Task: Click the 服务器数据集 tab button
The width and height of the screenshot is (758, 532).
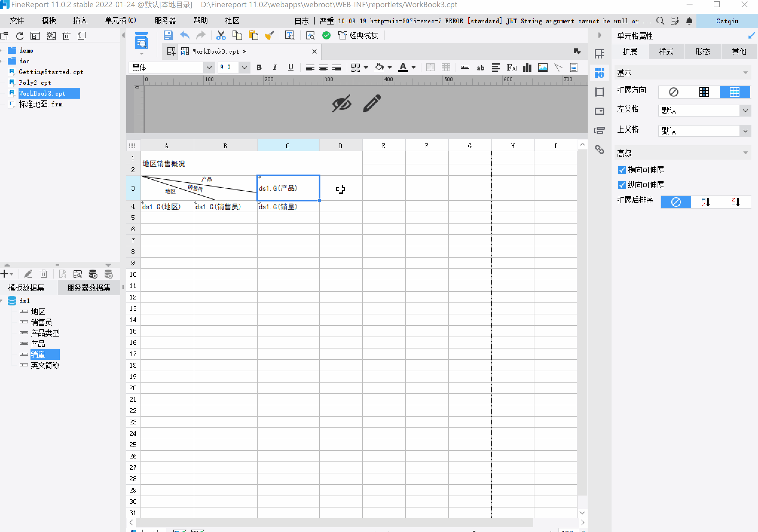Action: (88, 288)
